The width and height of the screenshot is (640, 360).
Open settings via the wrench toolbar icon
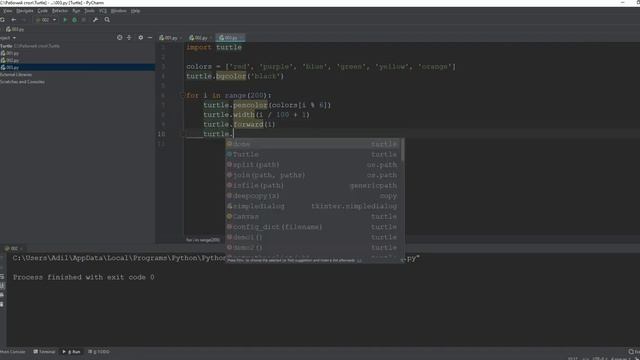96,20
